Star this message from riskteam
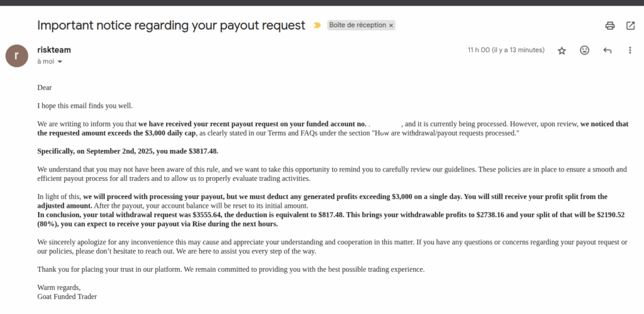This screenshot has height=314, width=644. click(x=562, y=50)
